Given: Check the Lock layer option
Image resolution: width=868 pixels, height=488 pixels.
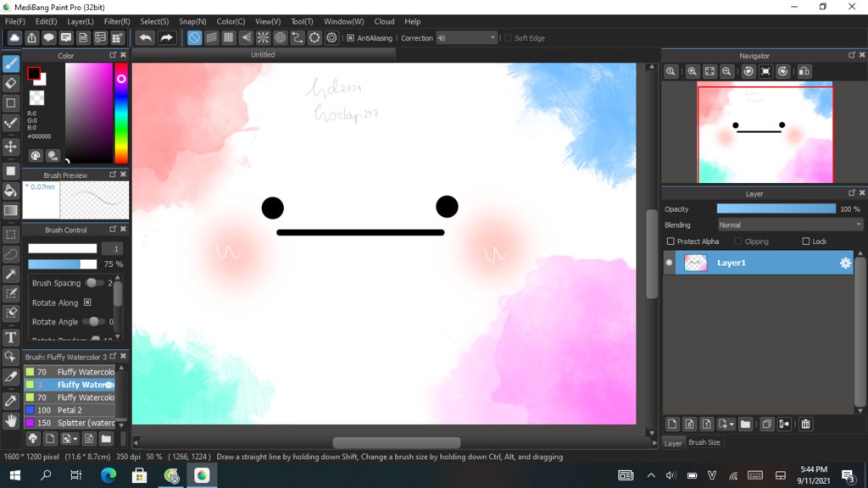Looking at the screenshot, I should click(x=806, y=241).
